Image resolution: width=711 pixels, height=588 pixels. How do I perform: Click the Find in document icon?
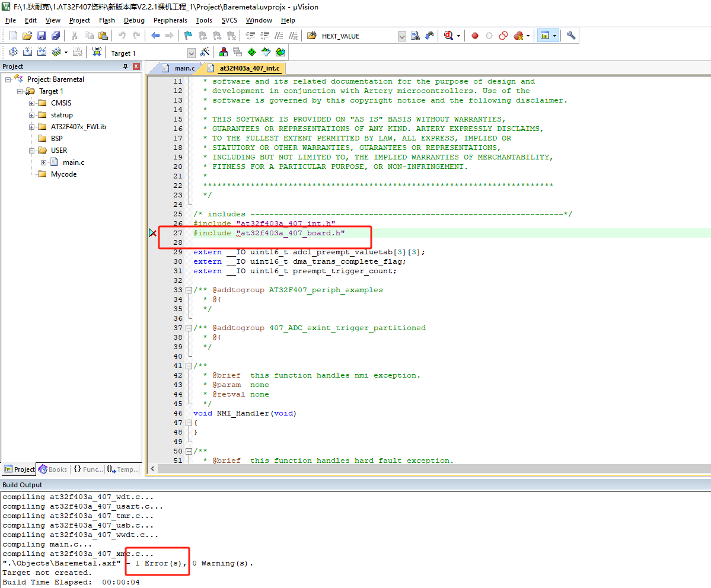point(415,36)
